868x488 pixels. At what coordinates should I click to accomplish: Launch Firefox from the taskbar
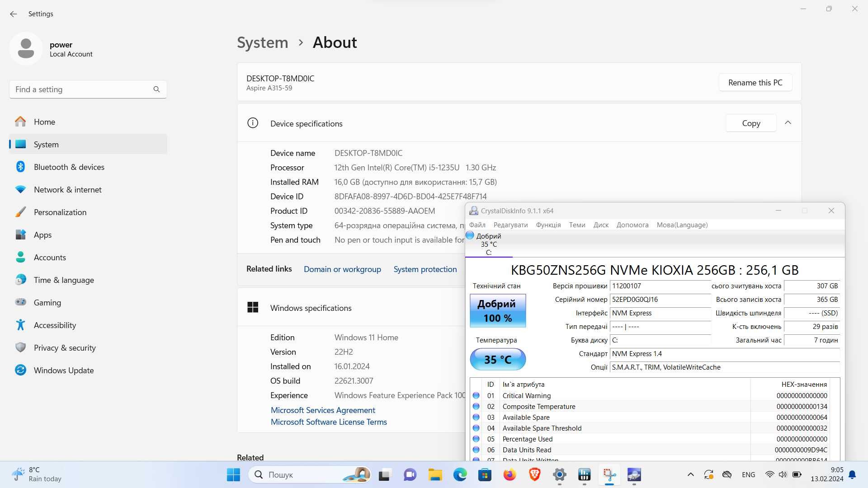coord(510,474)
